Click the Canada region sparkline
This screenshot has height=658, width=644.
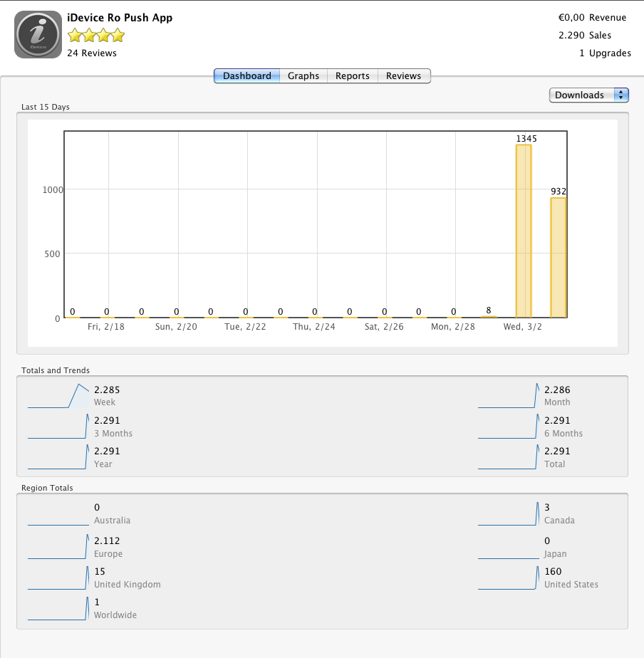click(509, 513)
